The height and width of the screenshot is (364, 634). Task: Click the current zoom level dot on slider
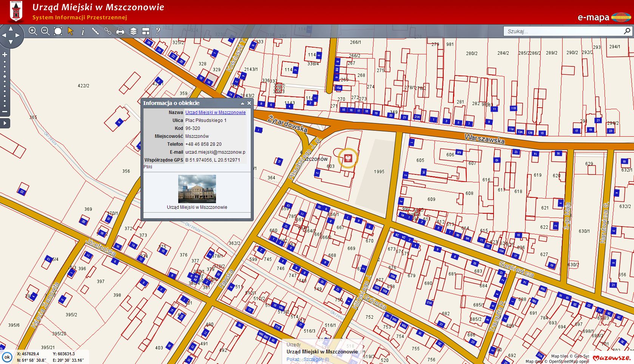pos(5,77)
